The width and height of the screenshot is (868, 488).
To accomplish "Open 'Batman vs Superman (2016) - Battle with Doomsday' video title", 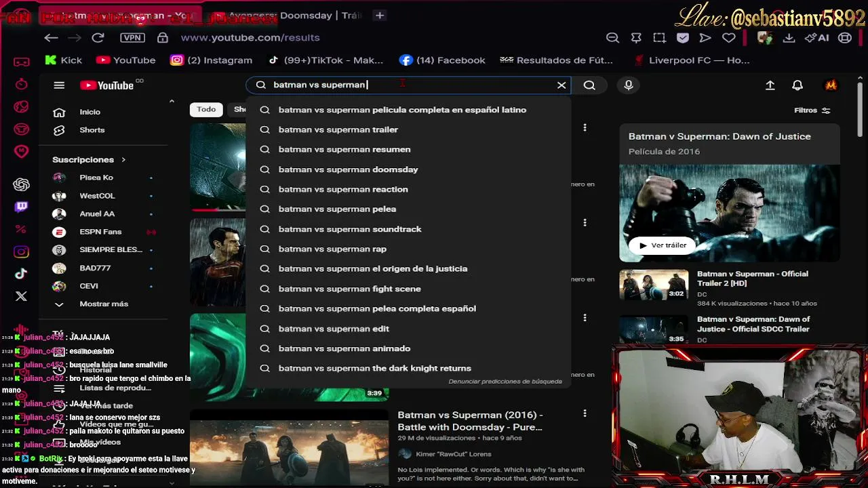I will pyautogui.click(x=470, y=421).
